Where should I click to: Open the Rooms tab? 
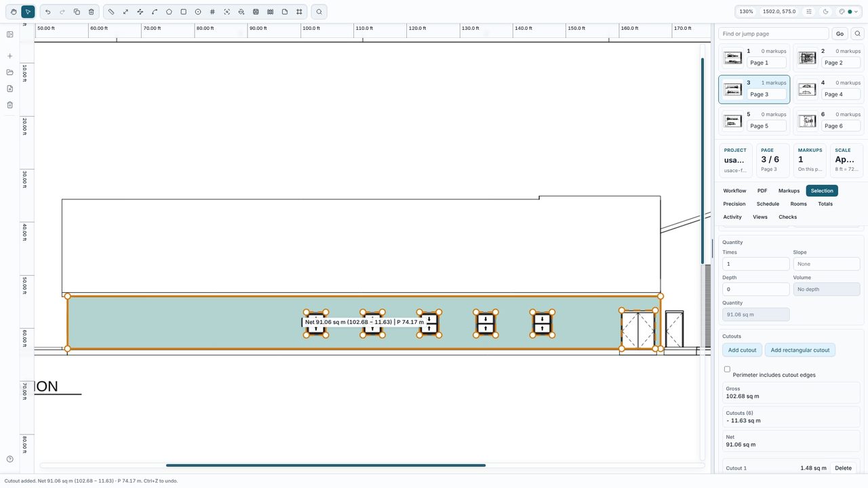point(798,204)
